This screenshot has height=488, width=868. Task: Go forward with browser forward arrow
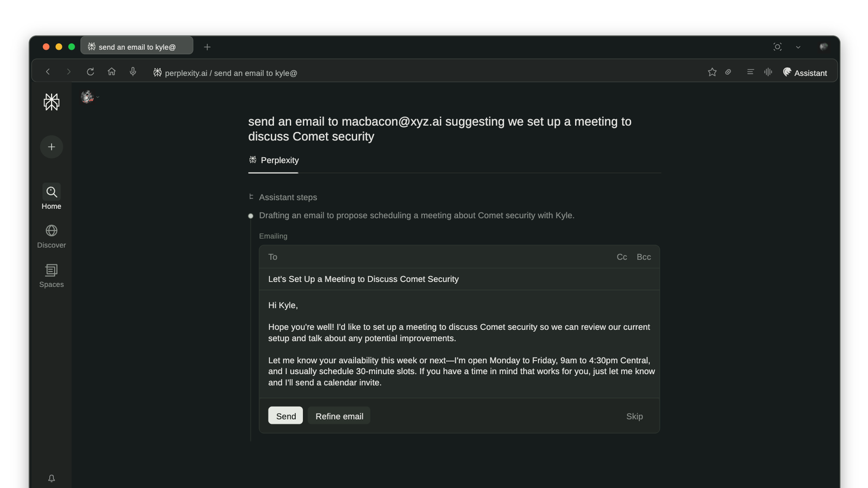point(68,72)
